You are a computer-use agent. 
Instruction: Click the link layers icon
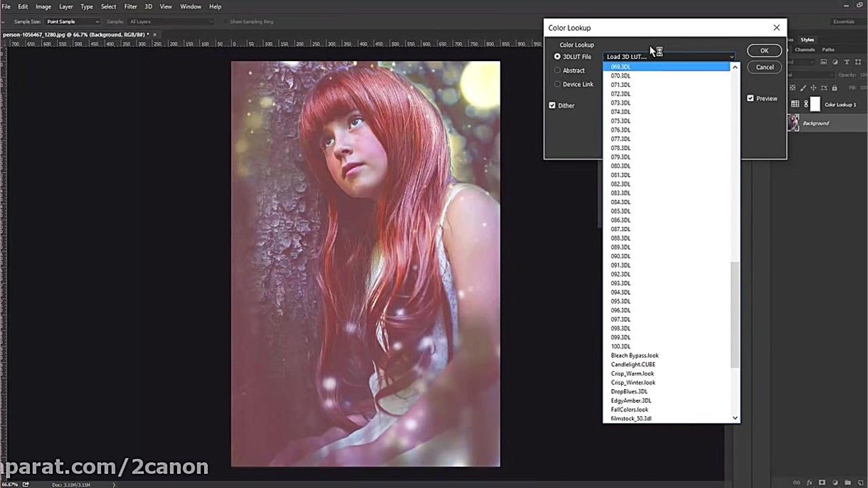tap(797, 483)
